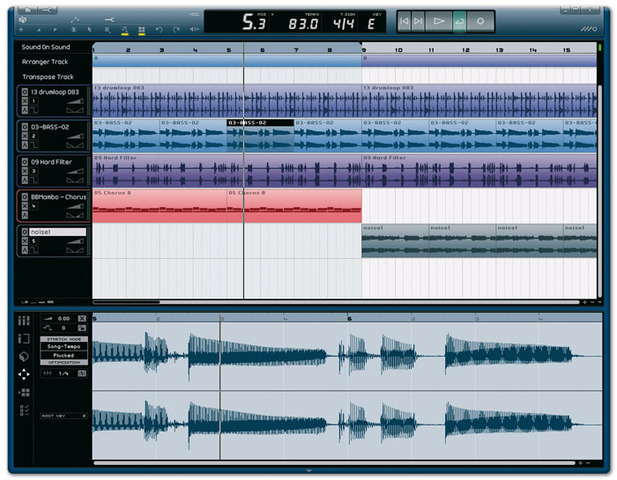
Task: Open the Media Bay cube icon
Action: (24, 356)
